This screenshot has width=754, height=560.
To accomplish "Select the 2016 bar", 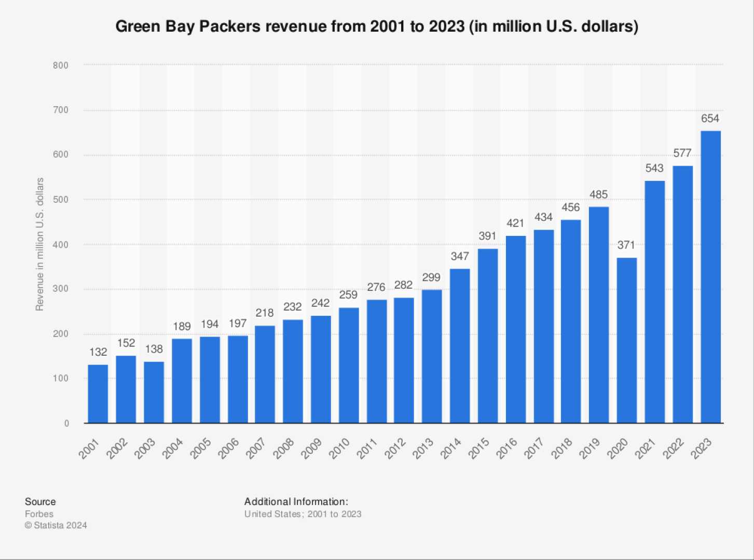I will tap(516, 329).
